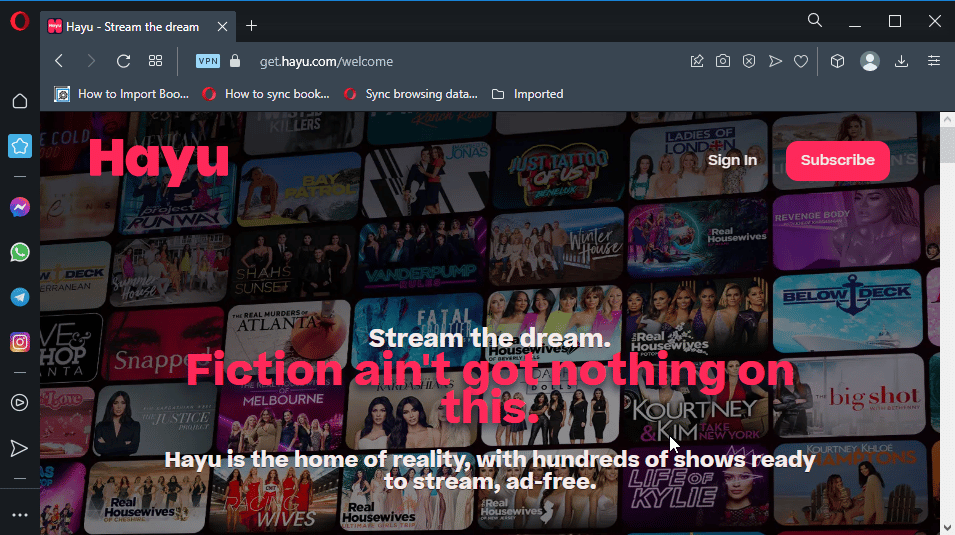Click the Project Runway tile
Image resolution: width=955 pixels, height=535 pixels.
[177, 200]
